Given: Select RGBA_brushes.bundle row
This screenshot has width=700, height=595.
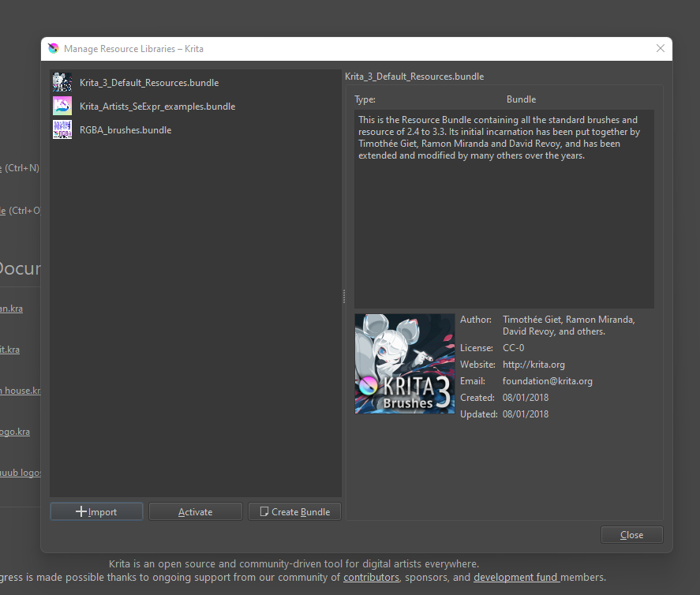Looking at the screenshot, I should pyautogui.click(x=196, y=130).
